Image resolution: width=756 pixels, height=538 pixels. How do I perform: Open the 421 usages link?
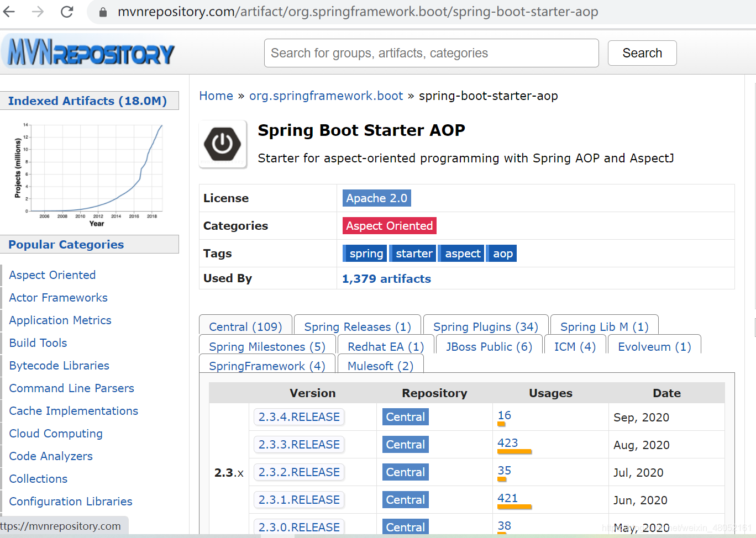[507, 498]
